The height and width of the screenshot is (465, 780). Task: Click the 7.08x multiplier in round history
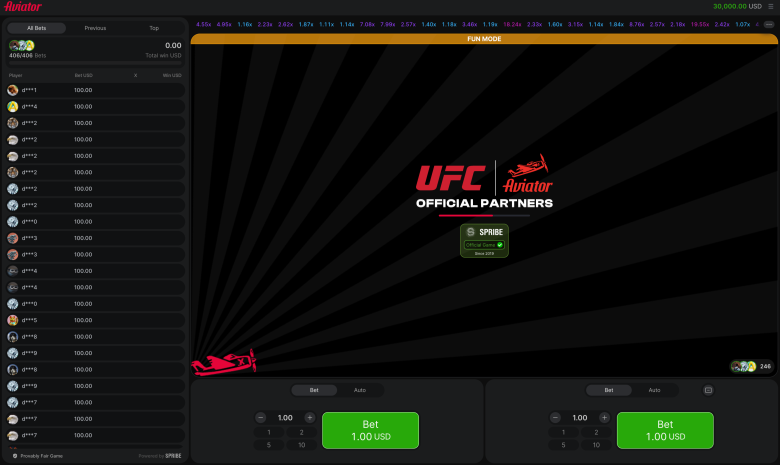(367, 24)
